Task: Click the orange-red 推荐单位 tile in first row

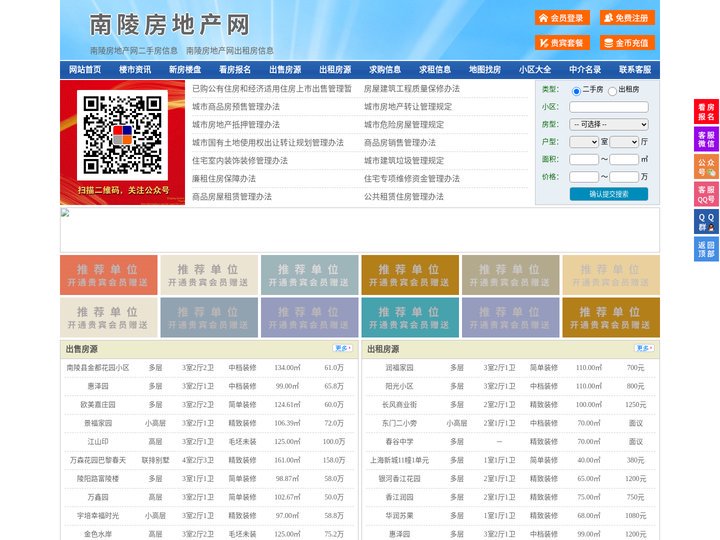Action: [x=109, y=275]
